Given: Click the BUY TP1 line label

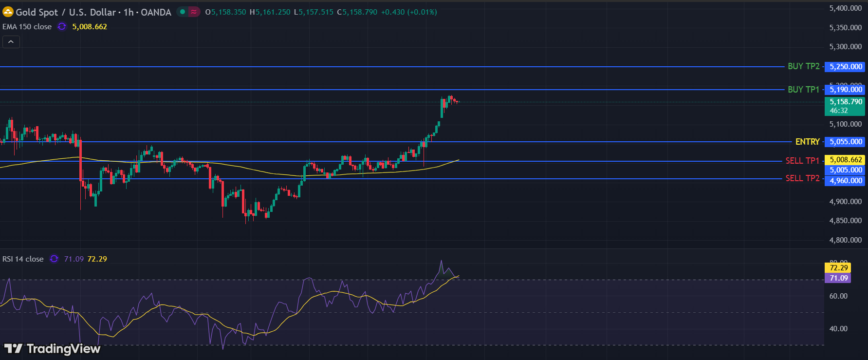Looking at the screenshot, I should click(803, 90).
